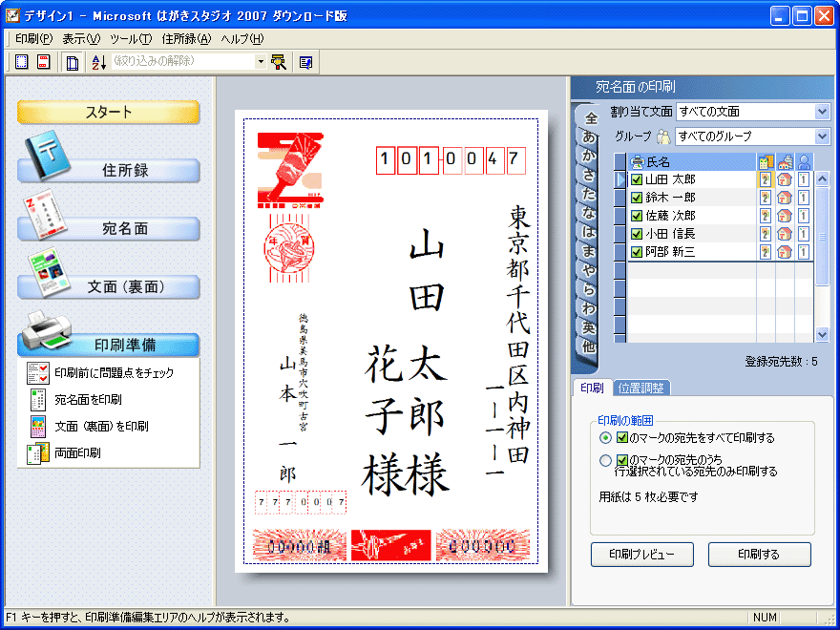Screen dimensions: 840x630
Task: Select the 印刷 tab
Action: click(592, 388)
